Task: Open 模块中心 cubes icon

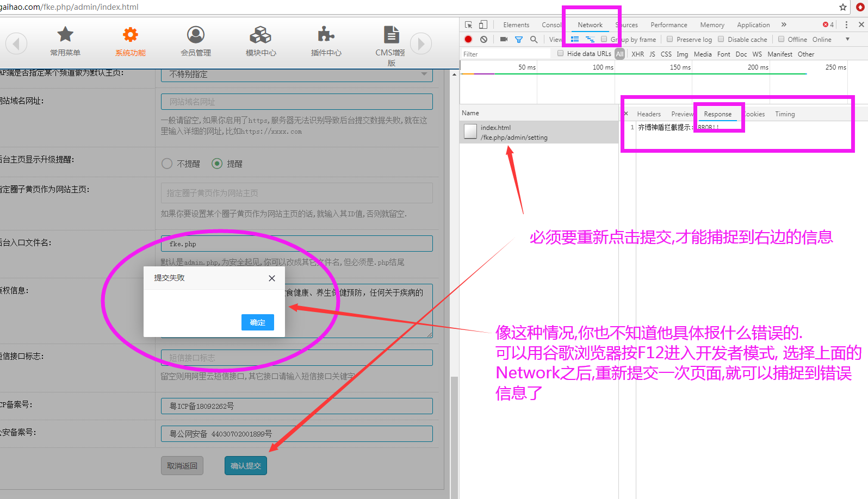Action: pos(261,35)
